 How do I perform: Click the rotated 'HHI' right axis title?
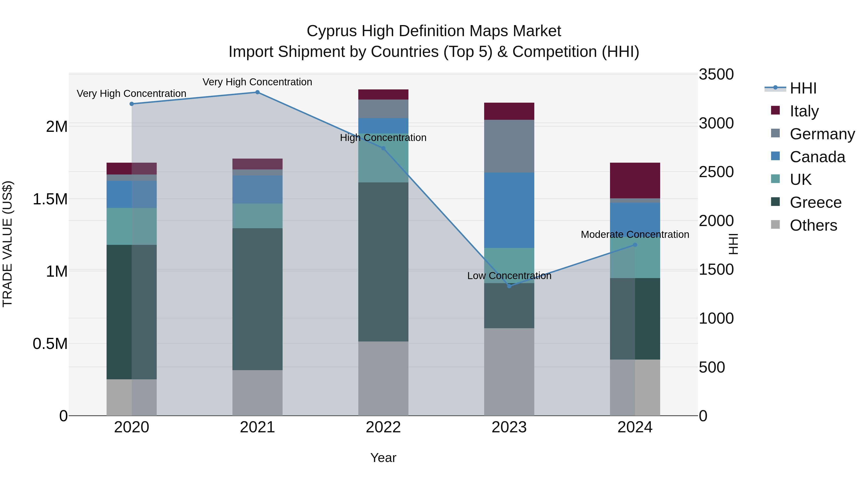coord(733,244)
